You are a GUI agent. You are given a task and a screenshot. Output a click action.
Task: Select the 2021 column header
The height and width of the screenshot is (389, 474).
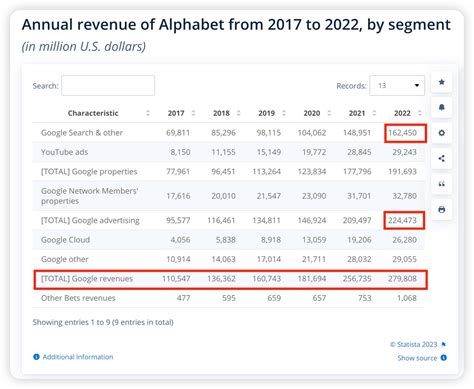[357, 113]
